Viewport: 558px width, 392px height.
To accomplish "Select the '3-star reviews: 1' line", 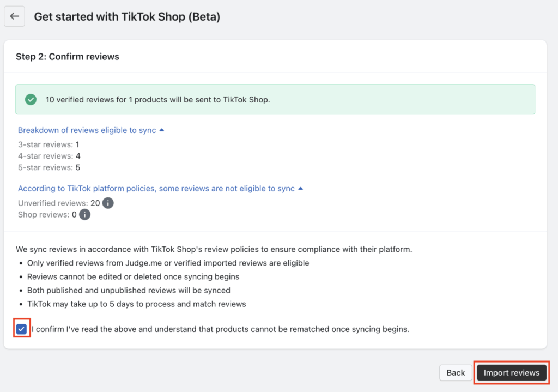I will coord(48,144).
